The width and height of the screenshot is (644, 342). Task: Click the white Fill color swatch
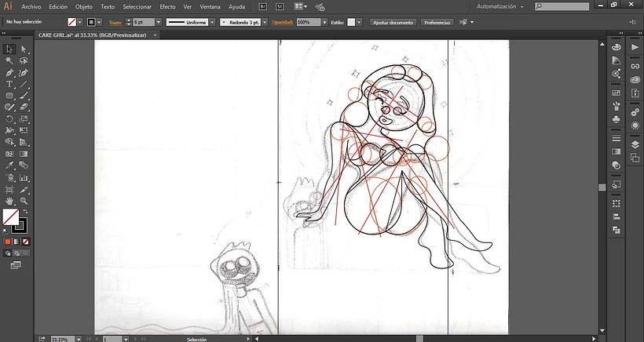pos(10,216)
